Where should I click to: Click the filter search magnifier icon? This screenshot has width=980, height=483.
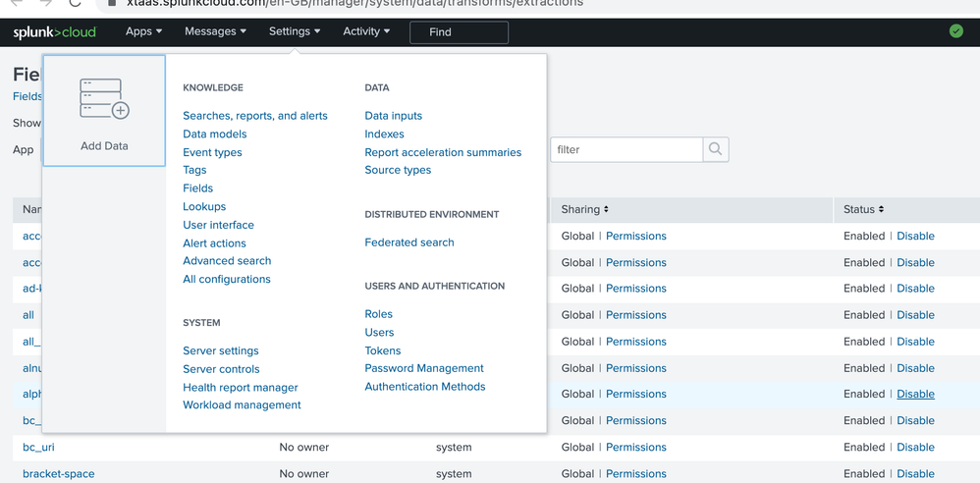coord(716,150)
